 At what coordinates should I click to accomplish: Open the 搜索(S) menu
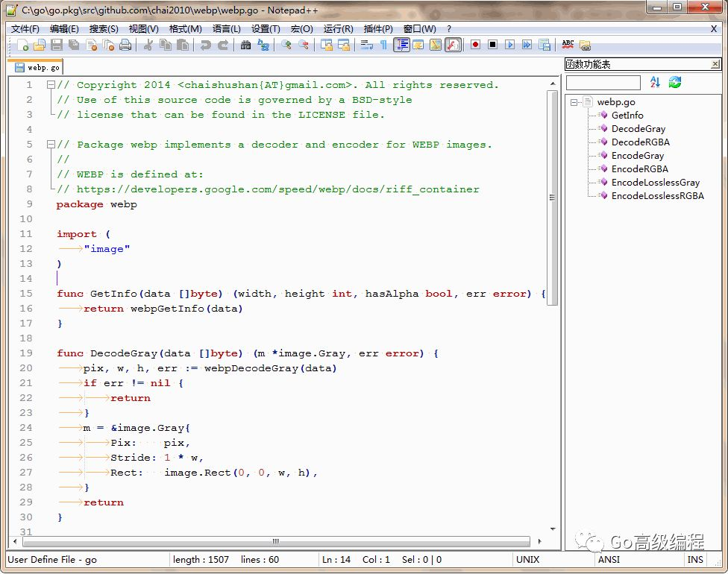pyautogui.click(x=104, y=29)
